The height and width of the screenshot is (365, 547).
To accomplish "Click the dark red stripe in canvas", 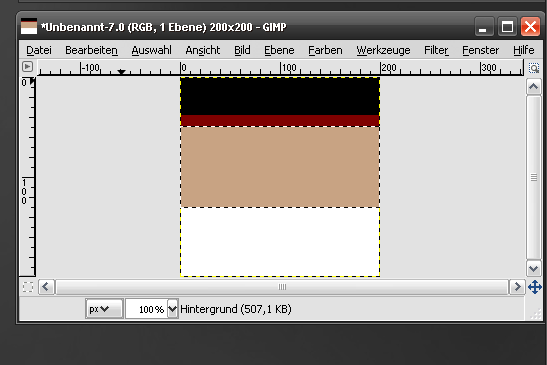I will point(280,121).
